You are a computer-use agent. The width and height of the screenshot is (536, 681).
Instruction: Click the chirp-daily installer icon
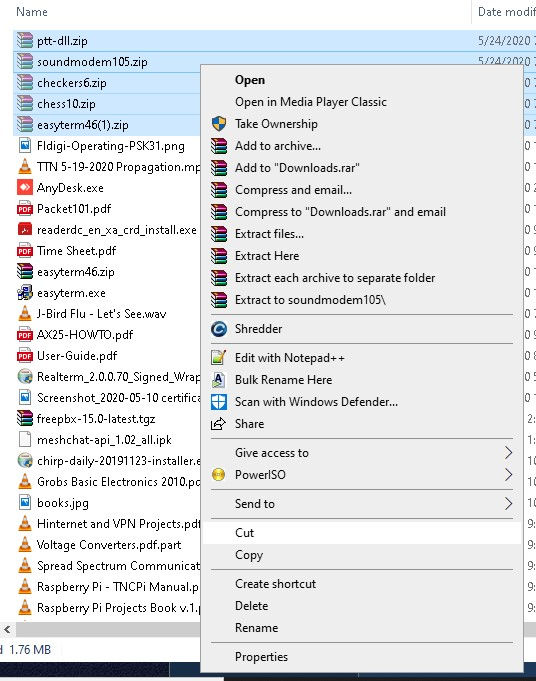(x=25, y=460)
